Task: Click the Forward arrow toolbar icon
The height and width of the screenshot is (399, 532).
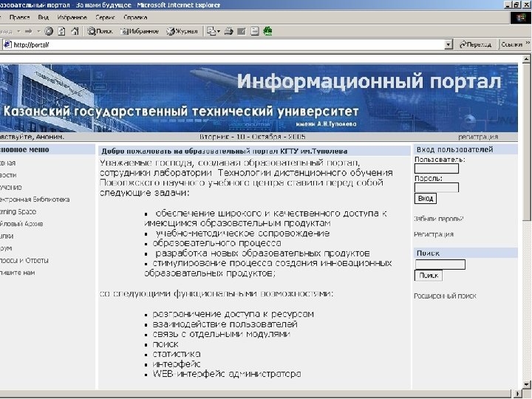Action: (x=29, y=31)
